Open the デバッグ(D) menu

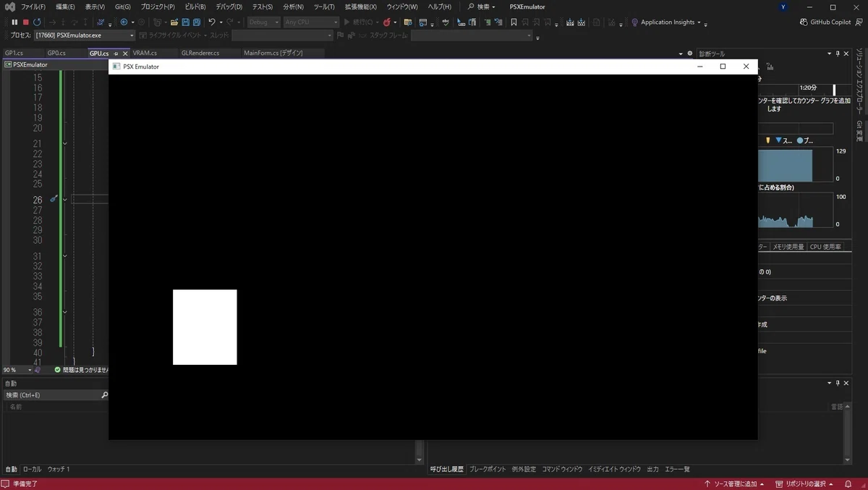pos(229,7)
